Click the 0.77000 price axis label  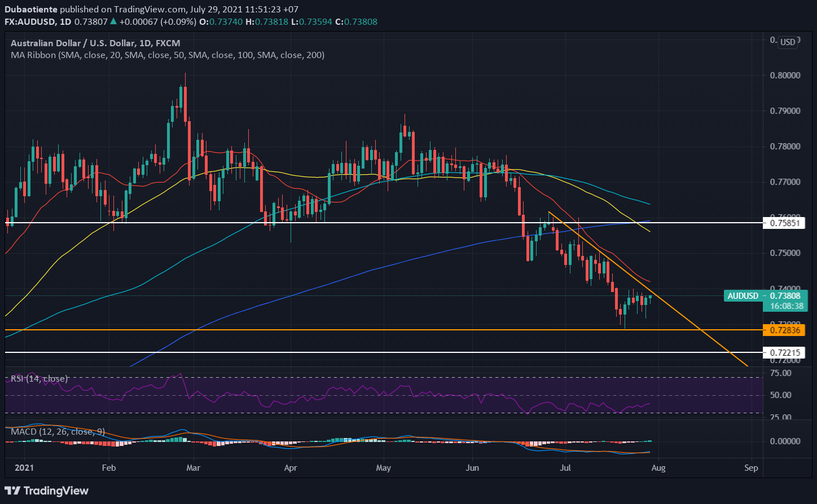point(785,182)
